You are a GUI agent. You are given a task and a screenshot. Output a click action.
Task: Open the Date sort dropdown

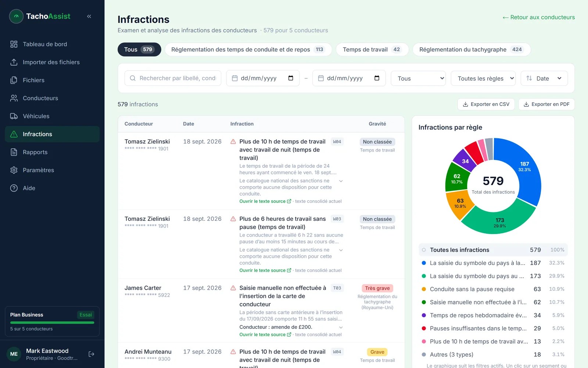pyautogui.click(x=544, y=78)
